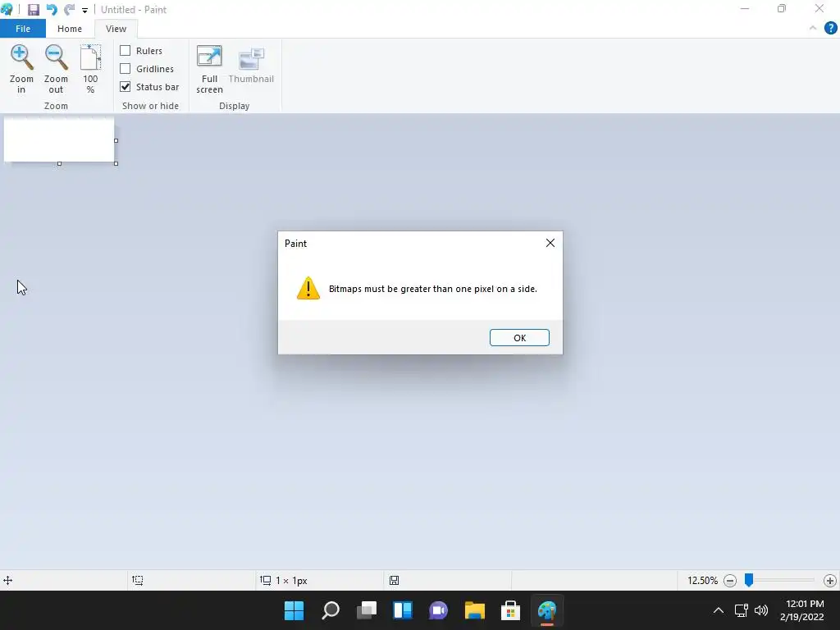This screenshot has height=630, width=840.
Task: Click Paint app icon in title bar
Action: coord(7,10)
